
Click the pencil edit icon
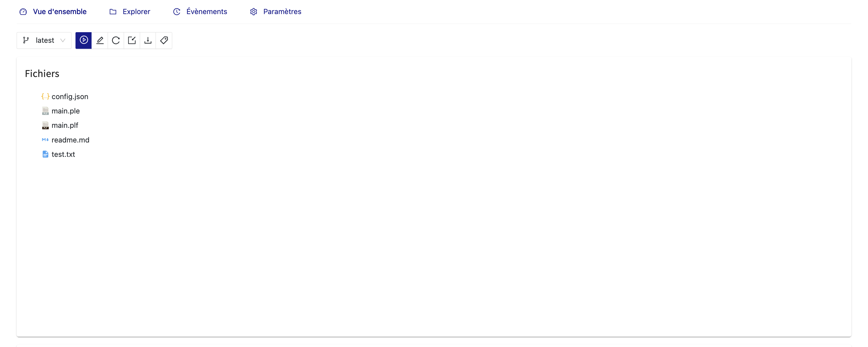pyautogui.click(x=100, y=41)
